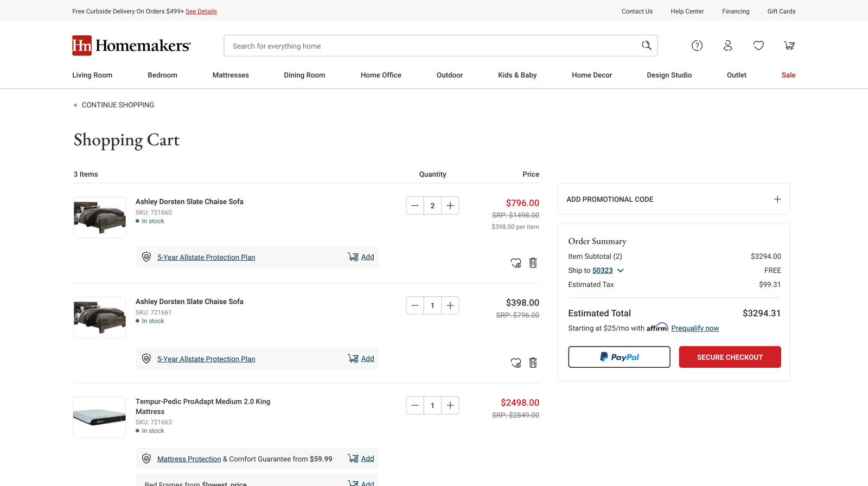Click the Homemakers logo
This screenshot has width=868, height=486.
(131, 46)
